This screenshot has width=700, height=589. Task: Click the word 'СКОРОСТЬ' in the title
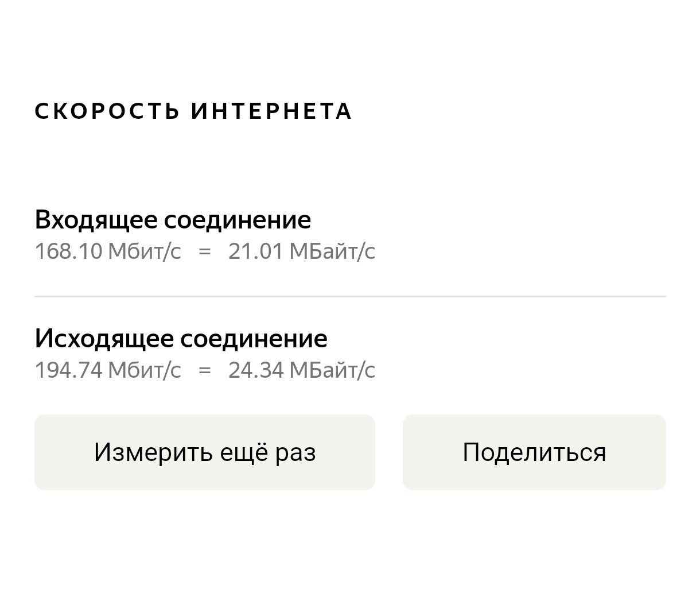point(107,111)
